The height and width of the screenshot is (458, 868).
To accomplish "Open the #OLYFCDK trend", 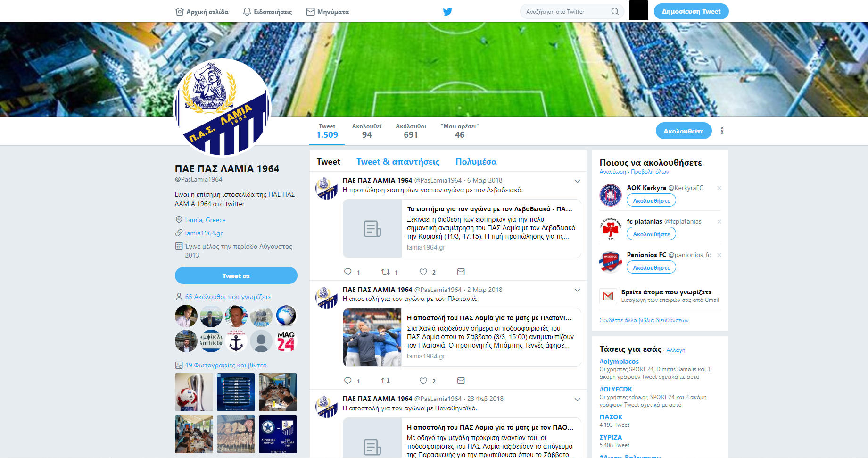I will (616, 389).
